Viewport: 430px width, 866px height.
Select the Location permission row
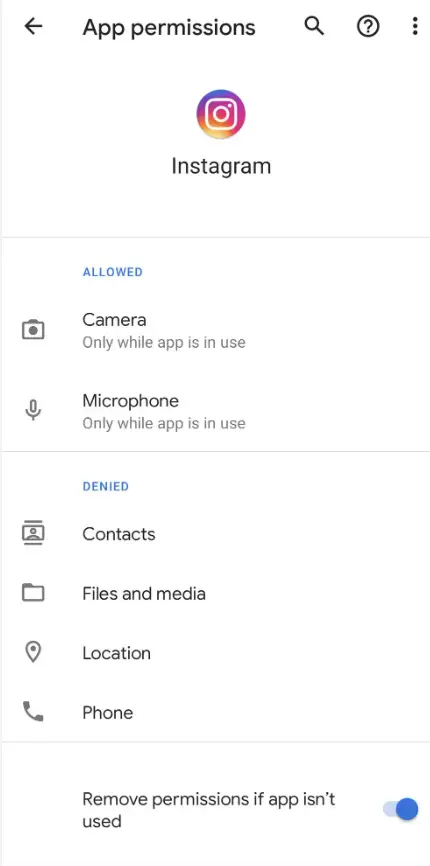(215, 653)
